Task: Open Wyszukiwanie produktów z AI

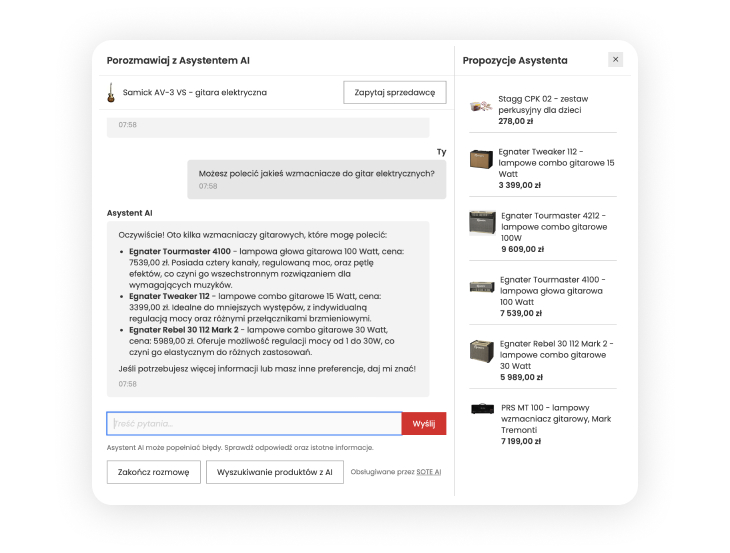Action: point(275,472)
